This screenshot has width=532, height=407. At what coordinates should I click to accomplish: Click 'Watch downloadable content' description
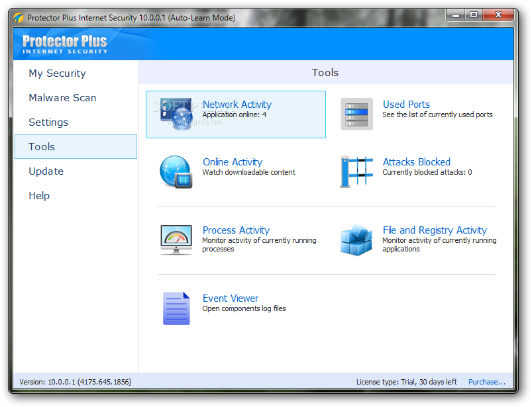(248, 172)
